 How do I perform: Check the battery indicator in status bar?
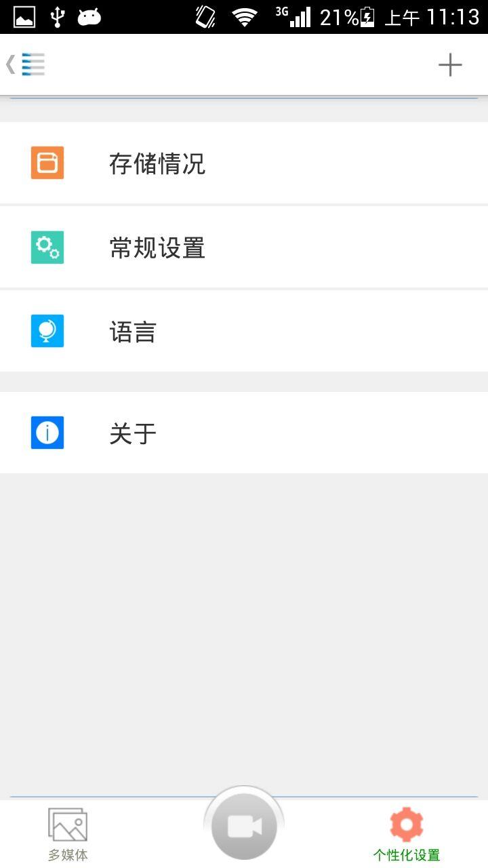click(x=367, y=16)
